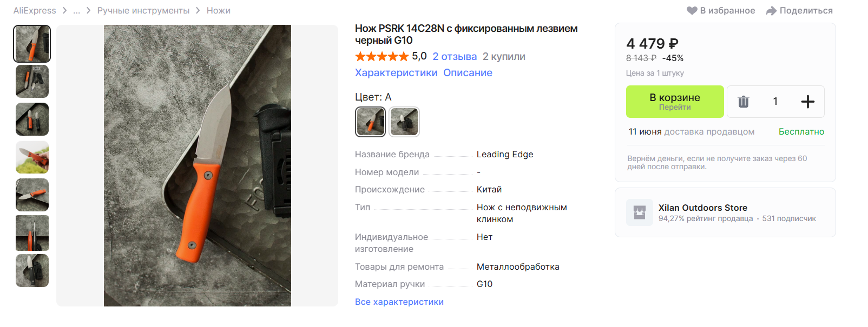
Task: Open Xilan Outdoors Store shop icon
Action: [640, 212]
